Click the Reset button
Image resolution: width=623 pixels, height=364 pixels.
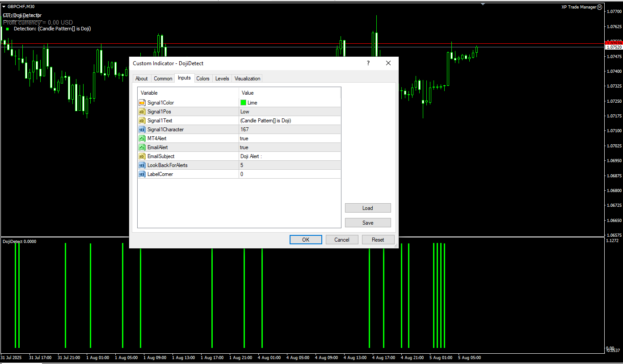click(378, 240)
